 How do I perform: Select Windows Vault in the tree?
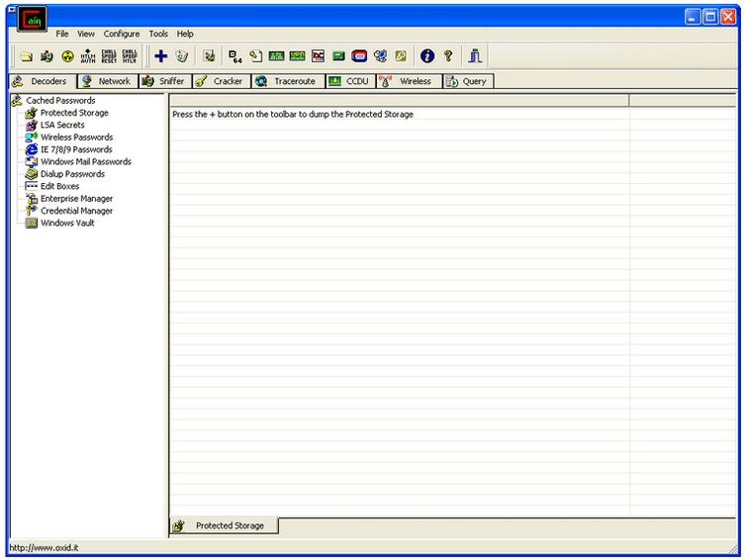point(67,223)
